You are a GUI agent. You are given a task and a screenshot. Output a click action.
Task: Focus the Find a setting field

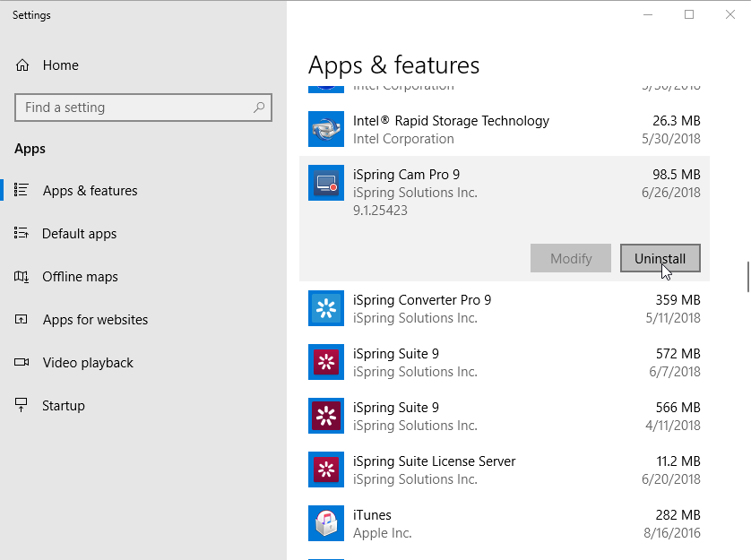point(134,108)
